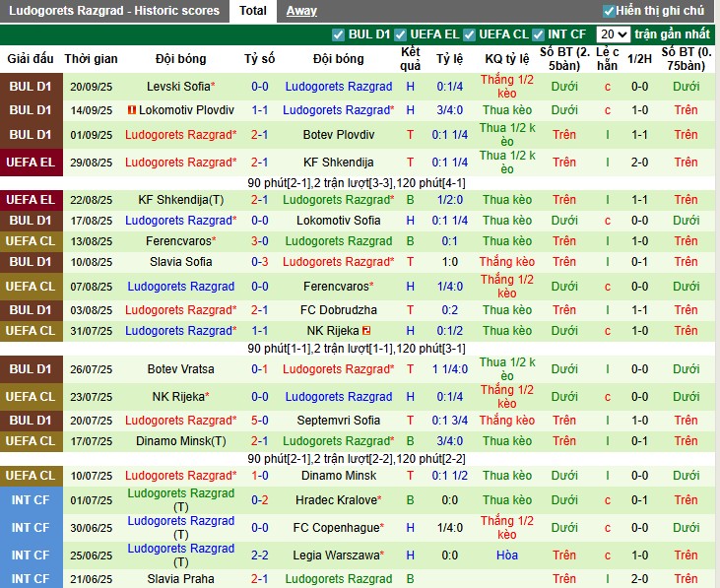The width and height of the screenshot is (720, 588).
Task: Click the extra-time note under 29/08/25 match
Action: pos(357,183)
